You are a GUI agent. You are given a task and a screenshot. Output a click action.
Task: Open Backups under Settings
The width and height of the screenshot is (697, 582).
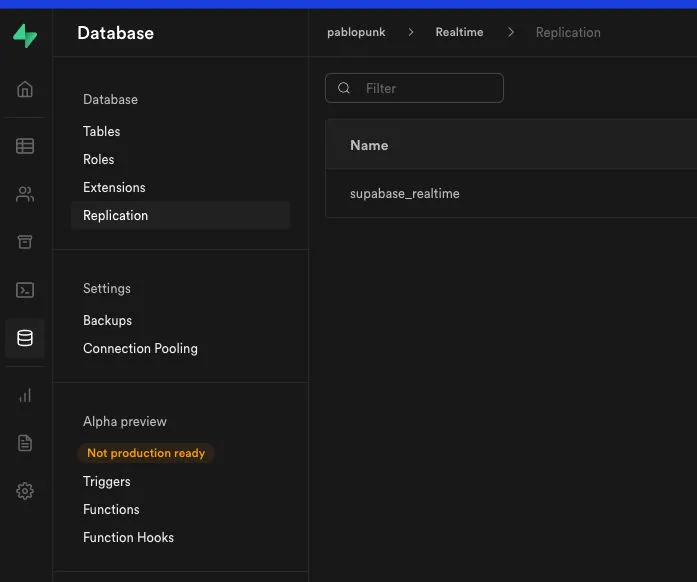click(x=107, y=320)
